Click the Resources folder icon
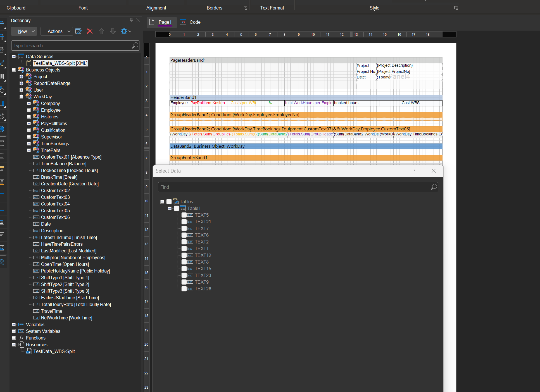Viewport: 540px width, 392px height. 21,345
